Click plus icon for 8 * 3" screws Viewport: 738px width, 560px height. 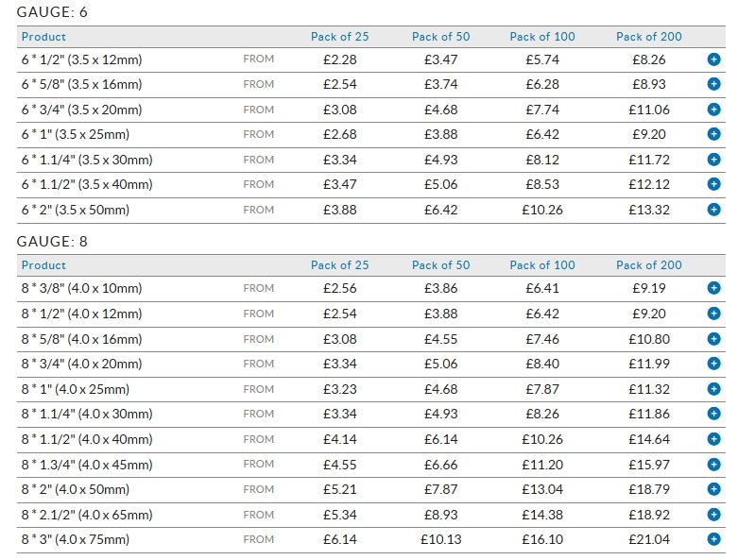713,539
